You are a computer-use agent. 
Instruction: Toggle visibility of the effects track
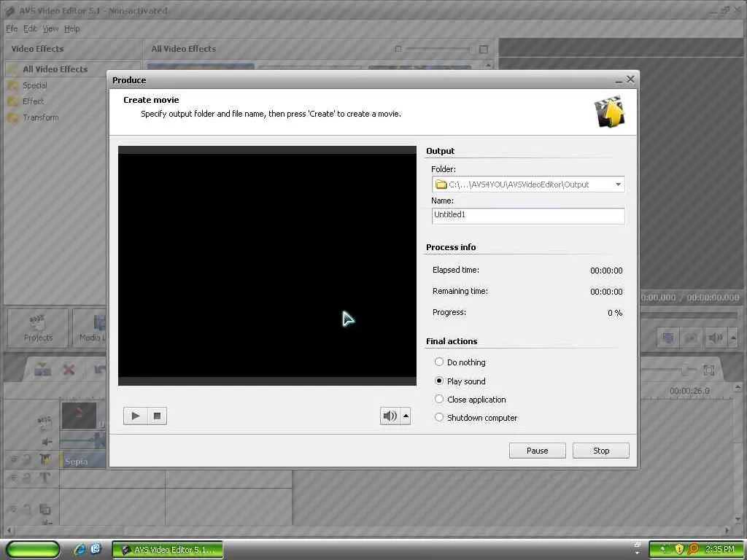point(13,460)
